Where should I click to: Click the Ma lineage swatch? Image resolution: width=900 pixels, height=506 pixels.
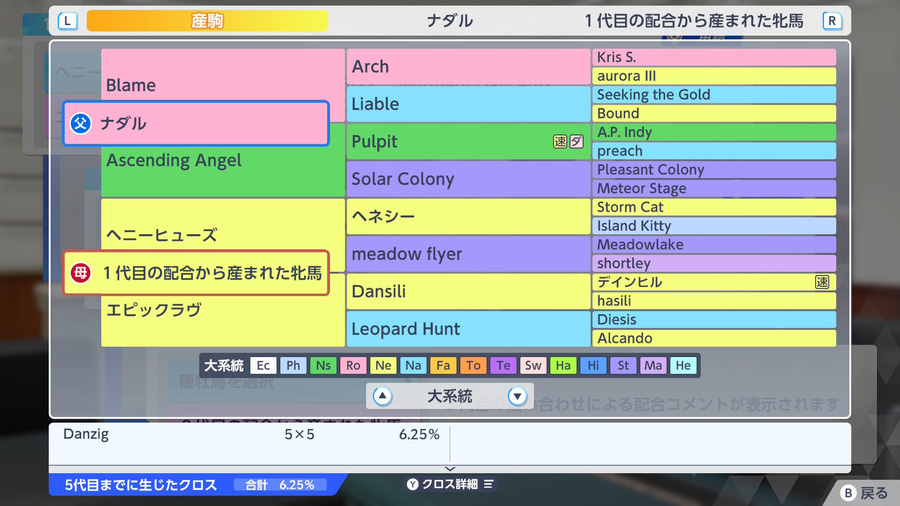coord(653,365)
